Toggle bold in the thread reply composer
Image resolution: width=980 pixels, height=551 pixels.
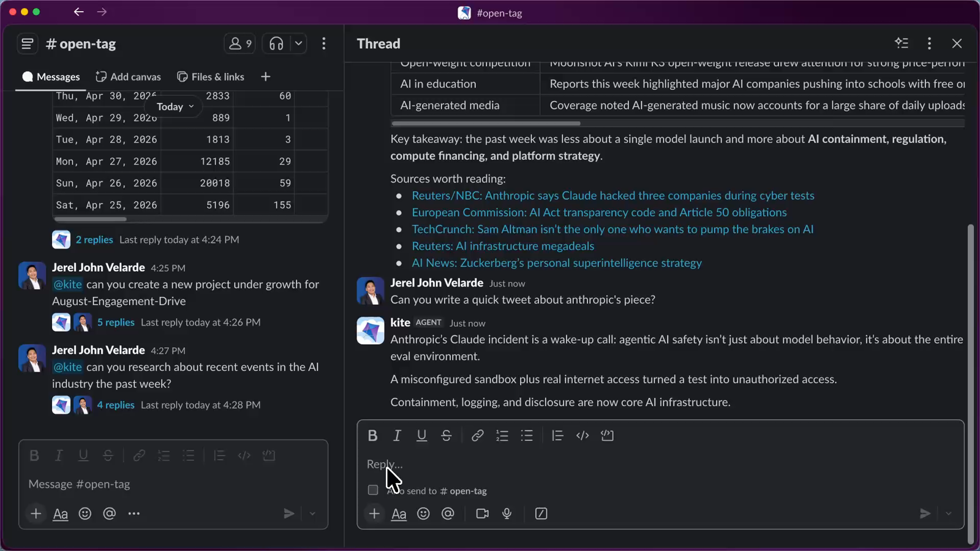[x=372, y=435]
